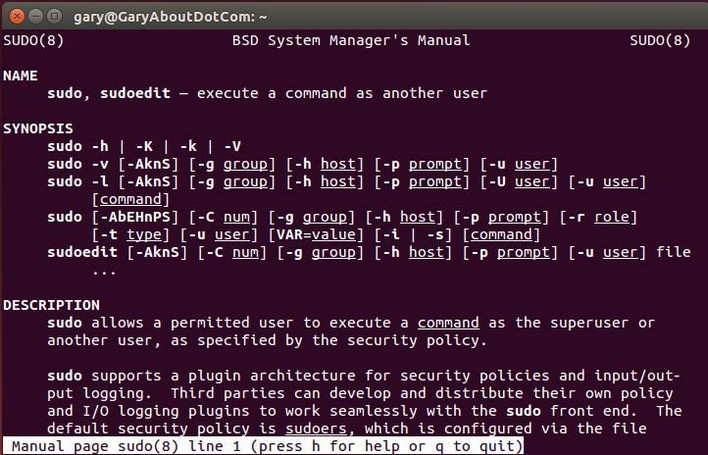This screenshot has width=708, height=455.
Task: Click the bold sudoedit synopsis command
Action: [82, 252]
